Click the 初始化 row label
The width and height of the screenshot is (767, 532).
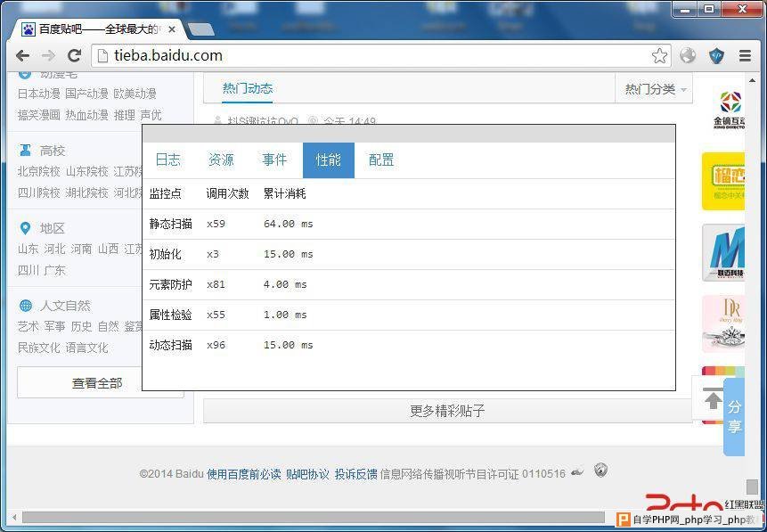(166, 255)
